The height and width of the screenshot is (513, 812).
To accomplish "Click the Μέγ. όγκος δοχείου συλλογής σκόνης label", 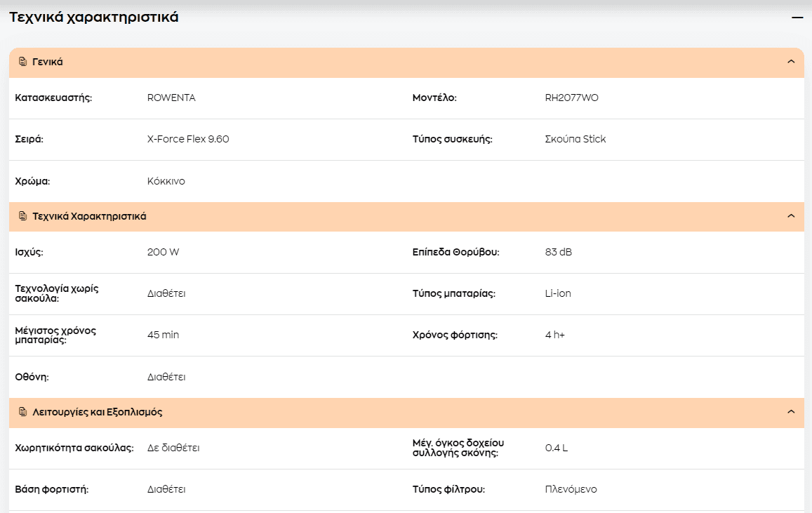I will [458, 448].
